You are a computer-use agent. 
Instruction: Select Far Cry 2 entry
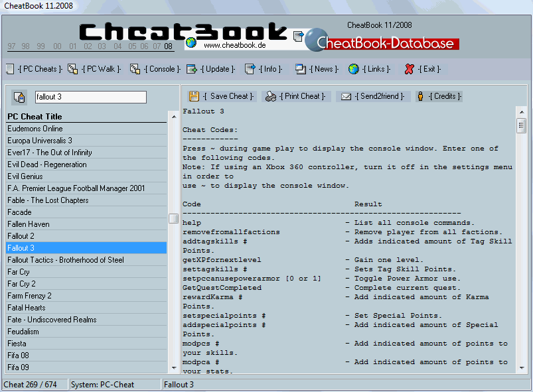pos(86,284)
